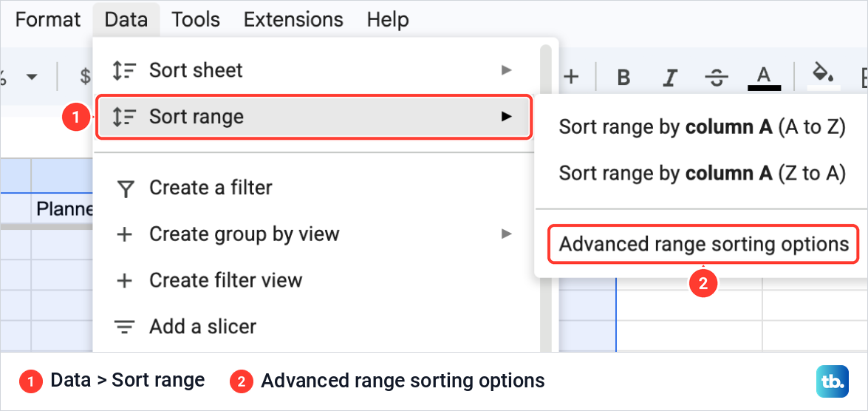
Task: Sort range by column A (A to Z)
Action: pyautogui.click(x=703, y=127)
